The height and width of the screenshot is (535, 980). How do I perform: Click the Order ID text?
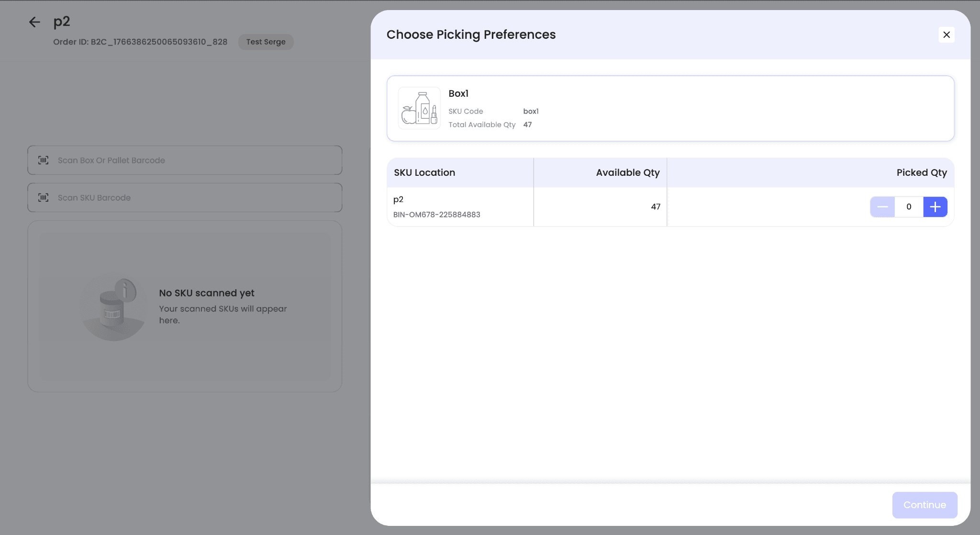point(140,42)
